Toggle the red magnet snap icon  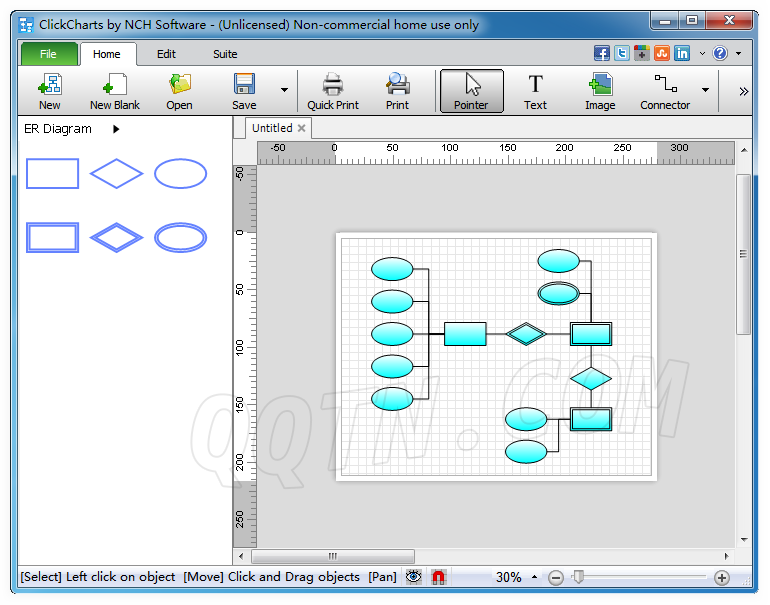(x=438, y=577)
